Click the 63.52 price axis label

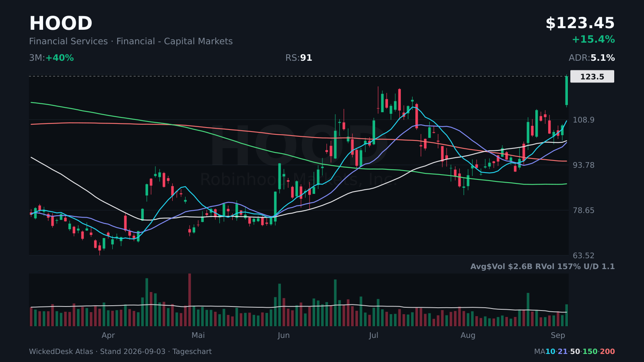(x=584, y=255)
